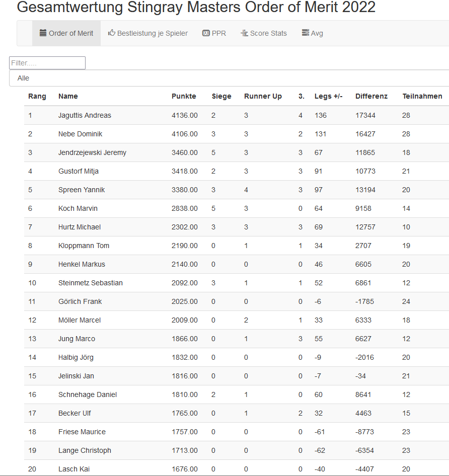The width and height of the screenshot is (449, 476).
Task: Open the Order of Merit tab
Action: [x=71, y=33]
